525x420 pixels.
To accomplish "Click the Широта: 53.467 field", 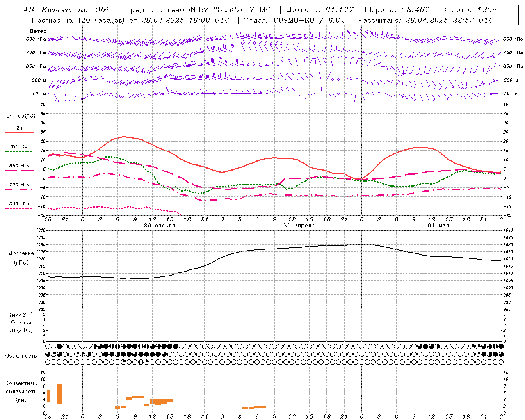I will (x=397, y=10).
